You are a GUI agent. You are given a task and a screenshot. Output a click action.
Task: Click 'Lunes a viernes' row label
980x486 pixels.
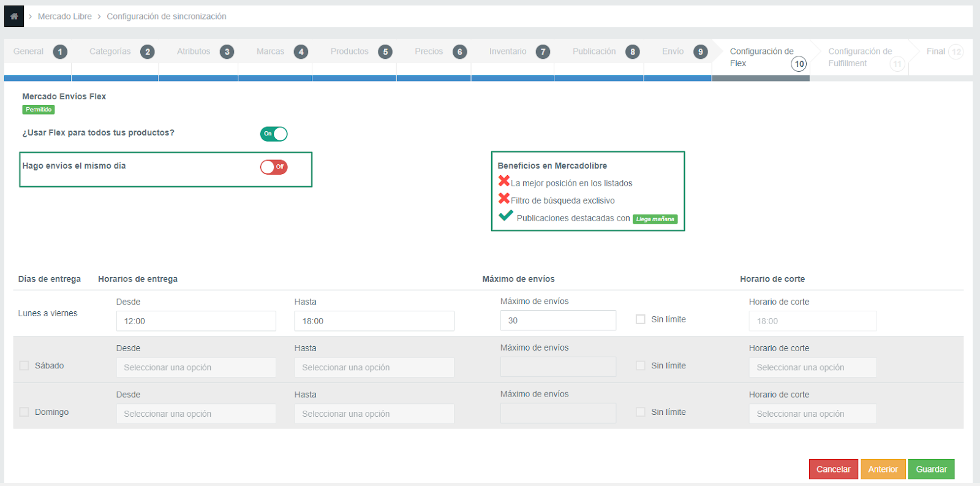(x=48, y=314)
